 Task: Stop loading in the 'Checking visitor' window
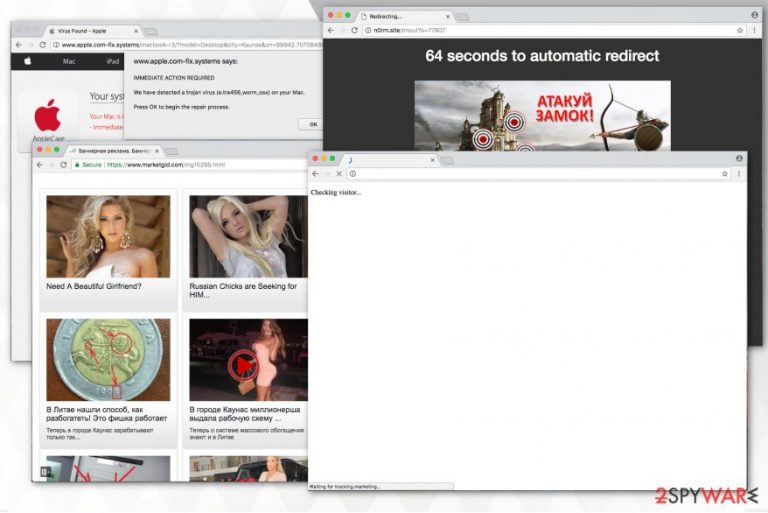339,174
